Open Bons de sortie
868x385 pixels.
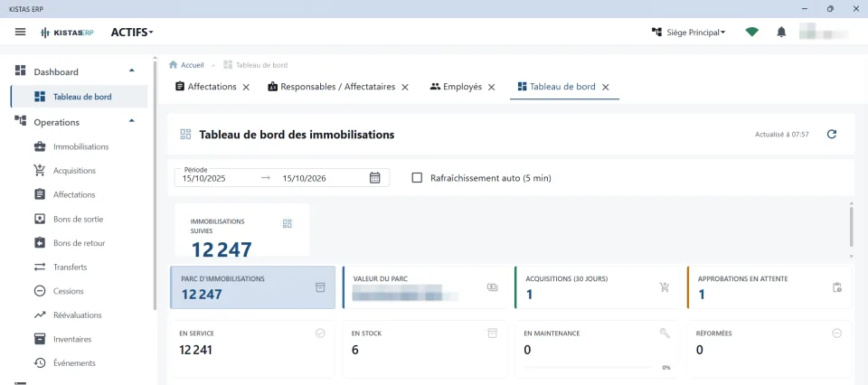78,219
